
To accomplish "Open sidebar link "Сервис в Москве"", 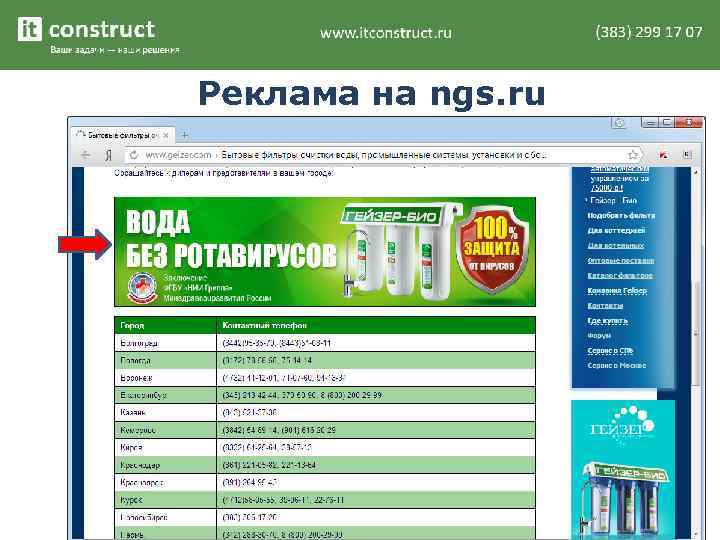I will tap(617, 366).
